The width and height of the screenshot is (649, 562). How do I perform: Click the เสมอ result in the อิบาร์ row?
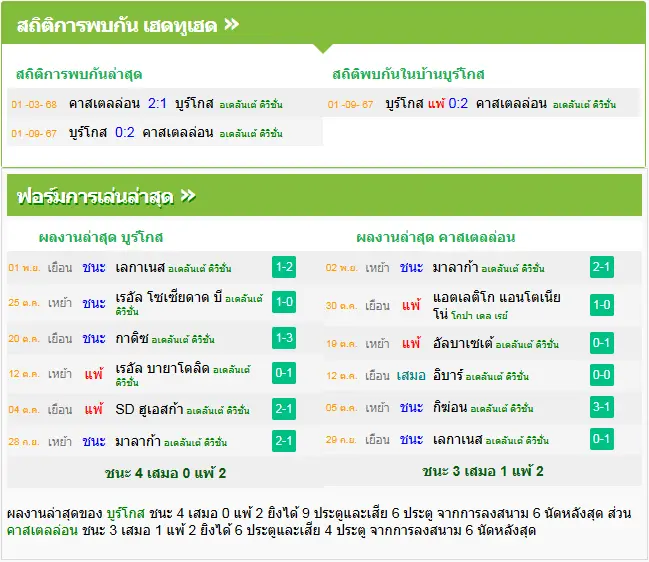click(x=411, y=375)
